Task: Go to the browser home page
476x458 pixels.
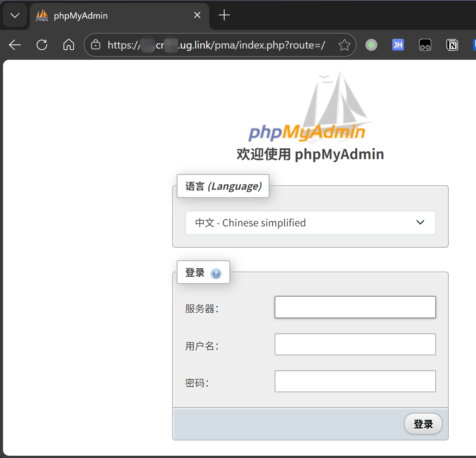Action: 69,45
